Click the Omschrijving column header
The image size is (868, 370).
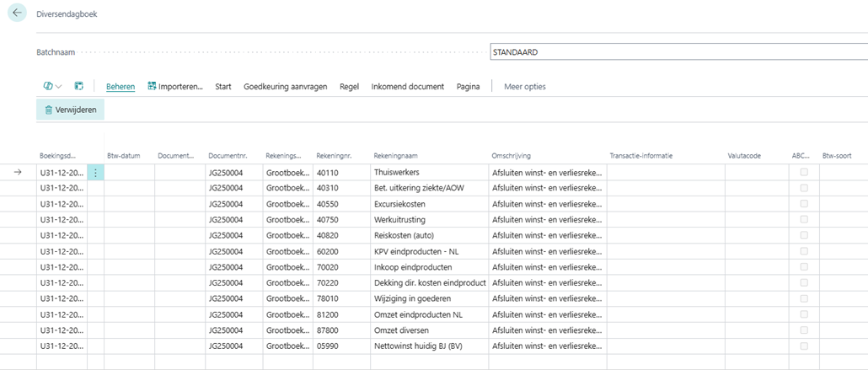pyautogui.click(x=511, y=156)
